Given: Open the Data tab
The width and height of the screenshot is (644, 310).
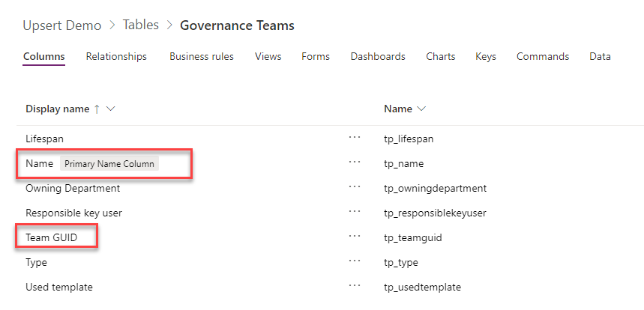Looking at the screenshot, I should tap(600, 57).
